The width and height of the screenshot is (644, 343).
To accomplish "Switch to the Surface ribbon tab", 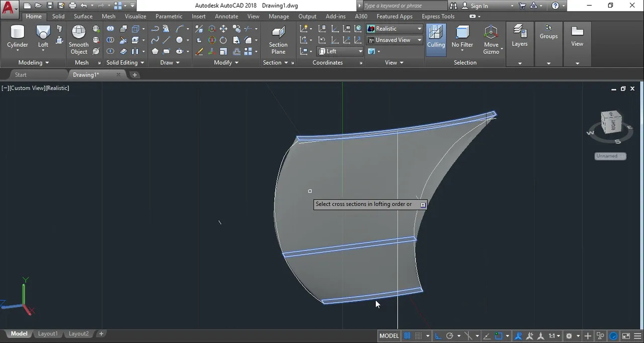I will 83,16.
